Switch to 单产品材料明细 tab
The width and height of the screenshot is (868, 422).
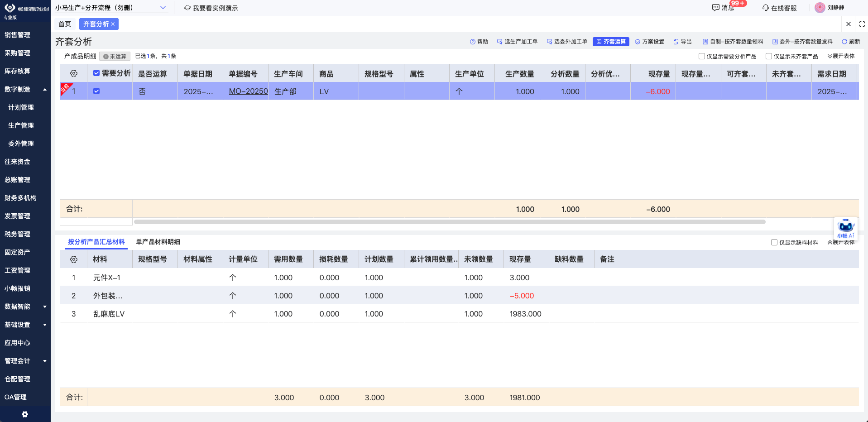[158, 242]
